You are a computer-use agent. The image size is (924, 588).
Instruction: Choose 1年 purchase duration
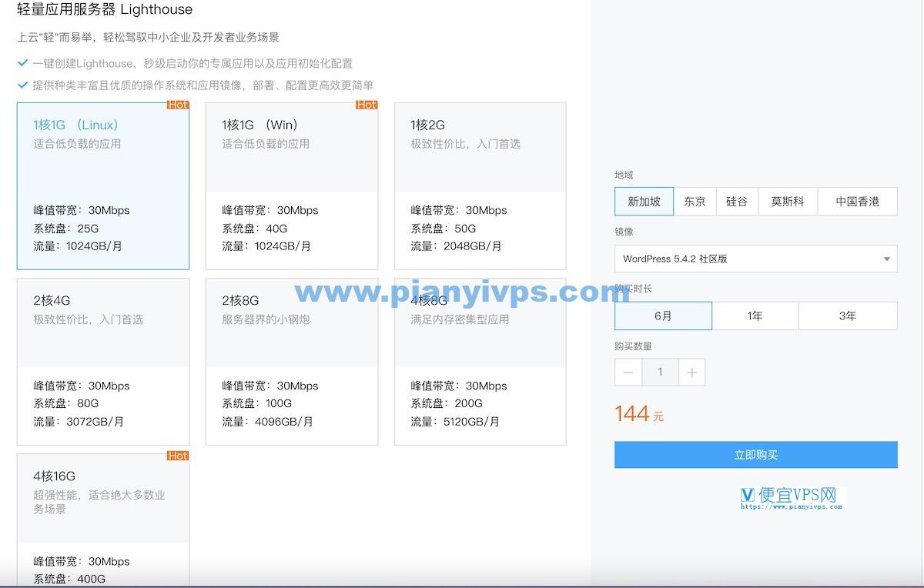pos(755,316)
